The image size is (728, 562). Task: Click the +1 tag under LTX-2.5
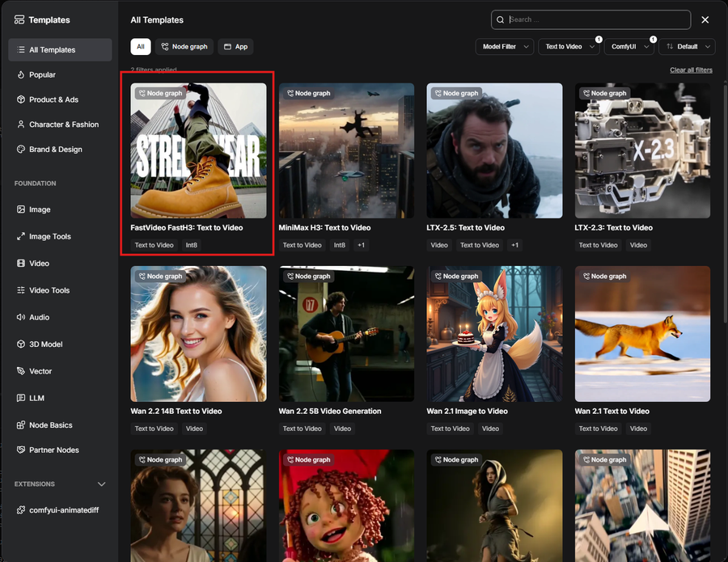pos(515,245)
